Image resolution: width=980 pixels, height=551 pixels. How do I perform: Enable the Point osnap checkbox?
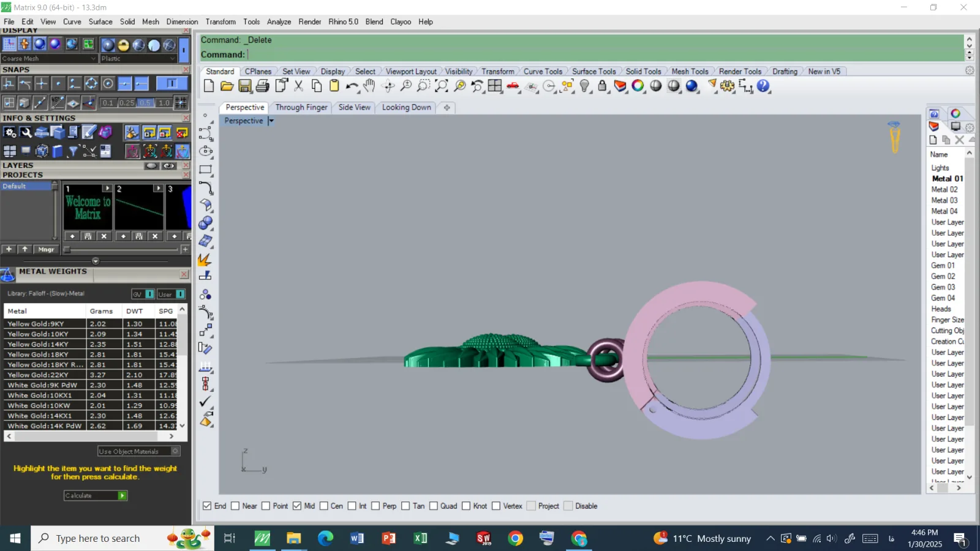[266, 506]
